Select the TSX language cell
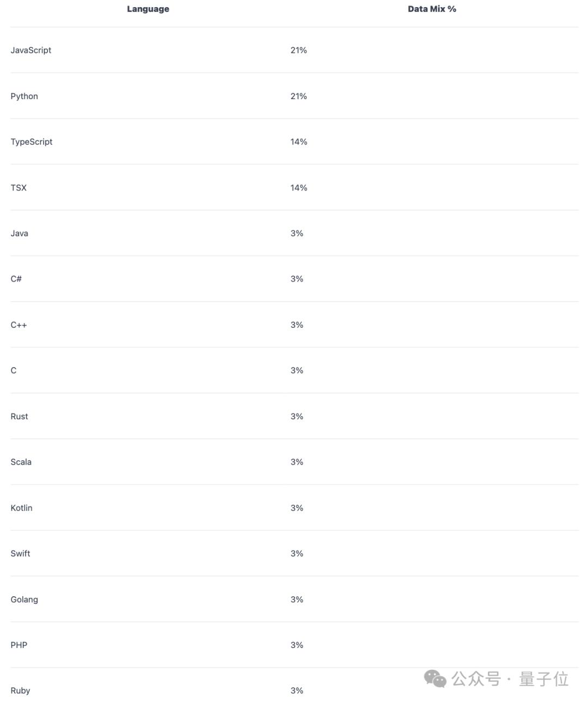This screenshot has width=588, height=703. pyautogui.click(x=19, y=187)
